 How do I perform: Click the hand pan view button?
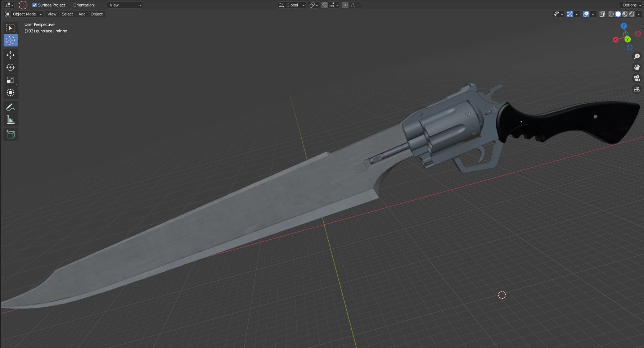point(637,67)
